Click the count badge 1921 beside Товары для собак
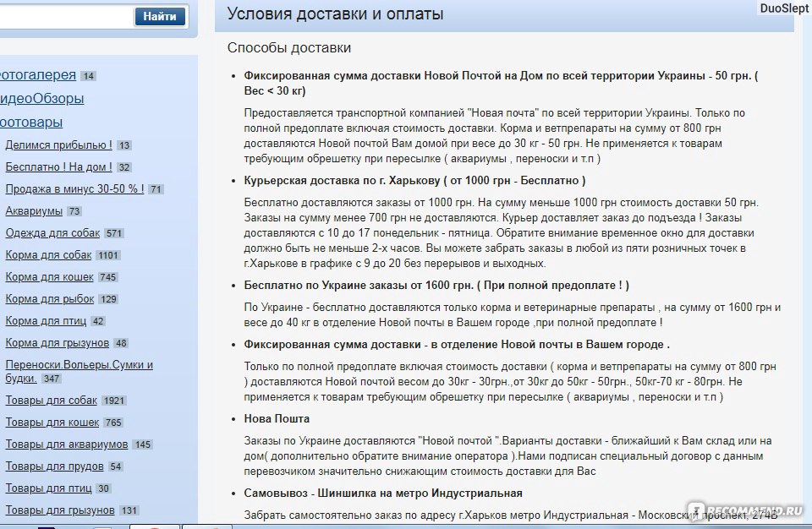The height and width of the screenshot is (529, 812). pos(114,401)
